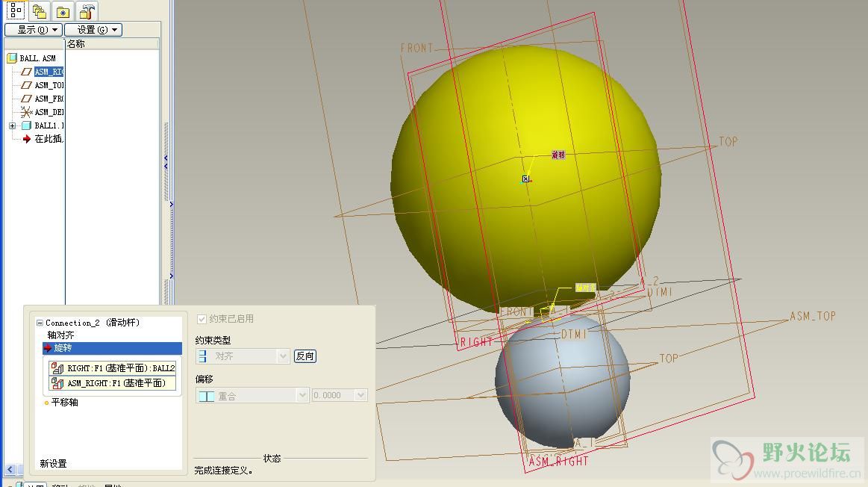Select the ASM_TOP datum plane in tree

[49, 85]
